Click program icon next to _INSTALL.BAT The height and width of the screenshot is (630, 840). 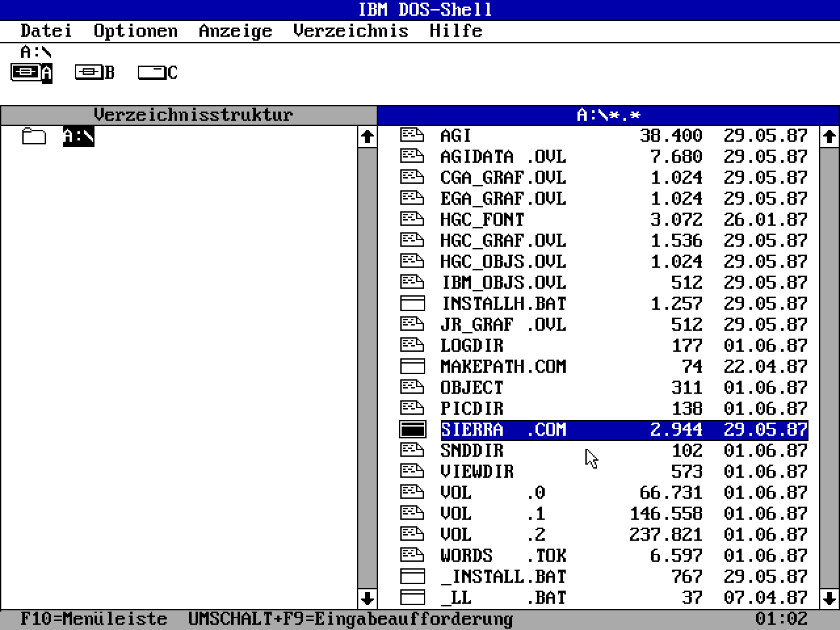[412, 576]
